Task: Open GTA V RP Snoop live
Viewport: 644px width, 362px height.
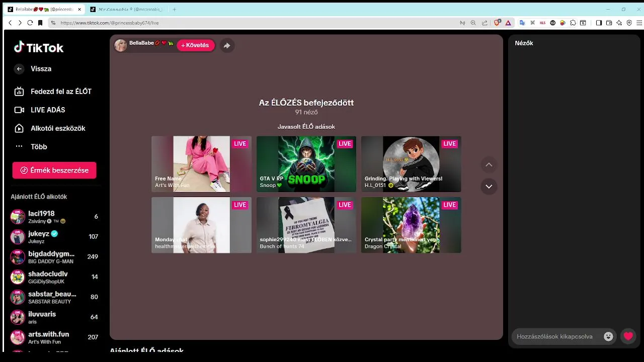Action: (306, 164)
